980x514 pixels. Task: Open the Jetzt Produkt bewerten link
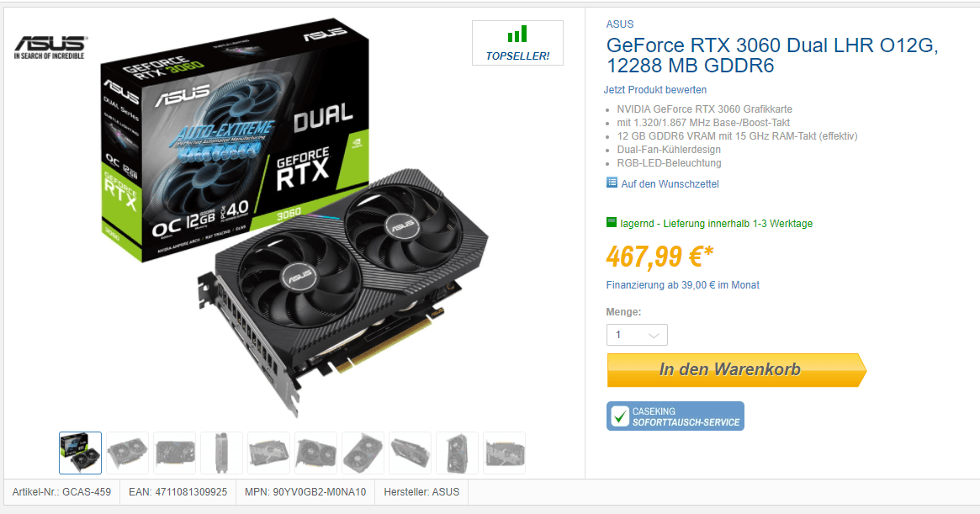click(655, 89)
